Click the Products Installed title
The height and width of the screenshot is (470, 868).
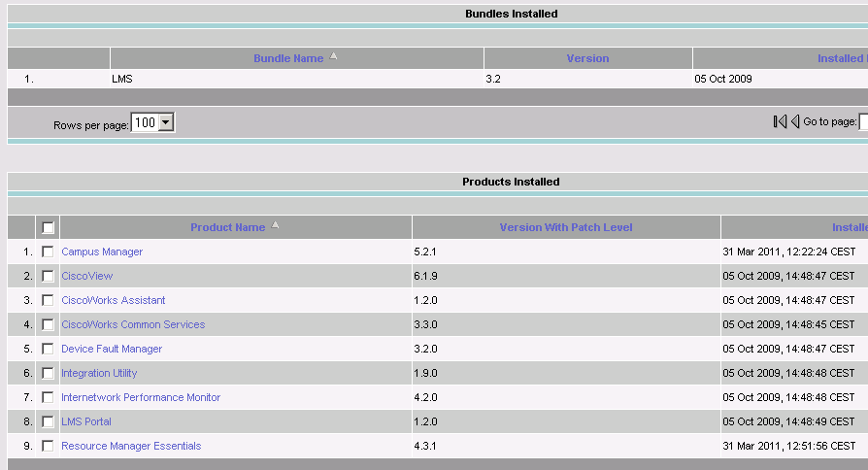pos(511,182)
